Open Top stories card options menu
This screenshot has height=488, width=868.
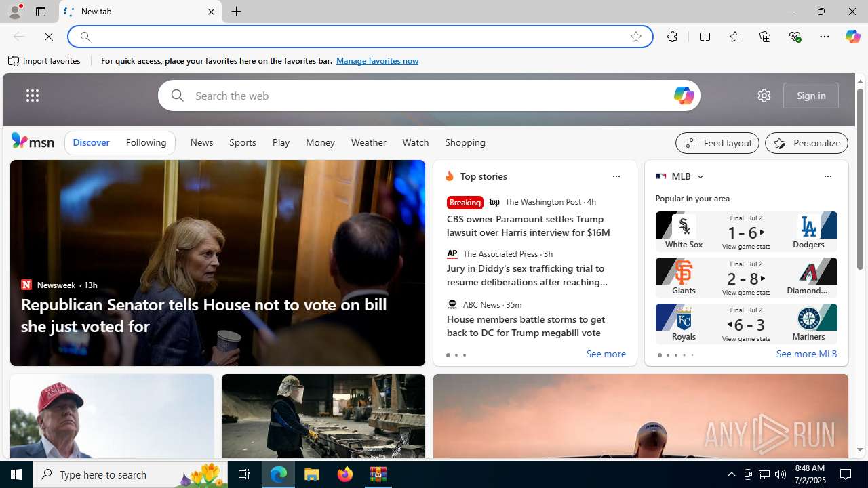[x=616, y=176]
